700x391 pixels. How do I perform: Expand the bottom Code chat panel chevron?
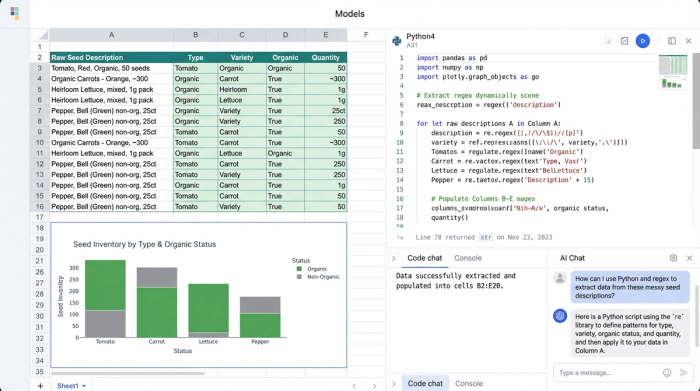(393, 383)
